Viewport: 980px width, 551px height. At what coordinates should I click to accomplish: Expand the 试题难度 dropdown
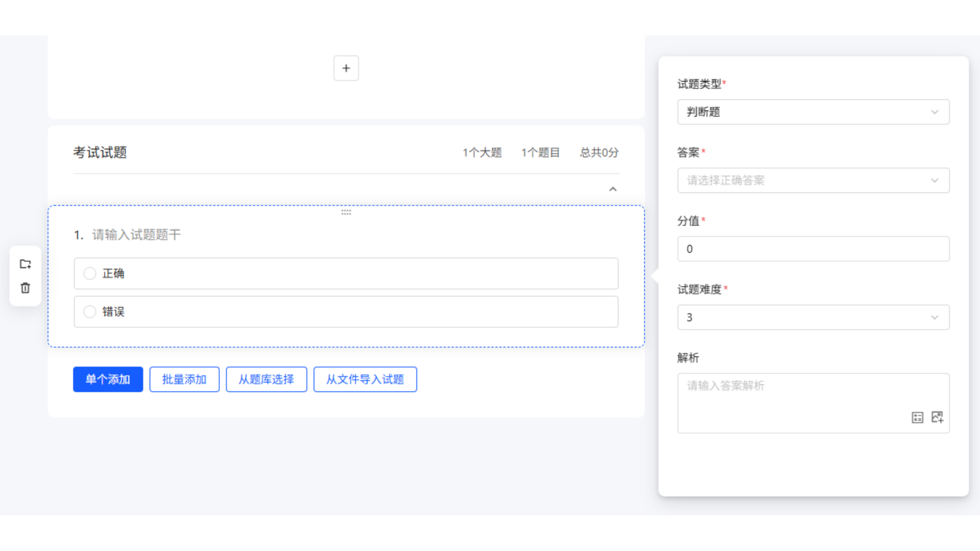click(x=813, y=318)
